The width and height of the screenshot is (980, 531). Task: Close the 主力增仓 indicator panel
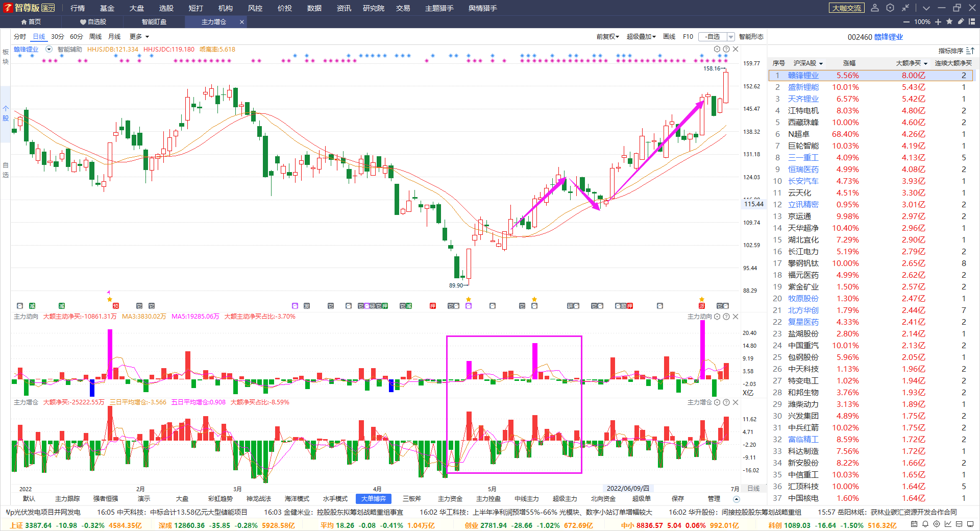[x=736, y=402]
